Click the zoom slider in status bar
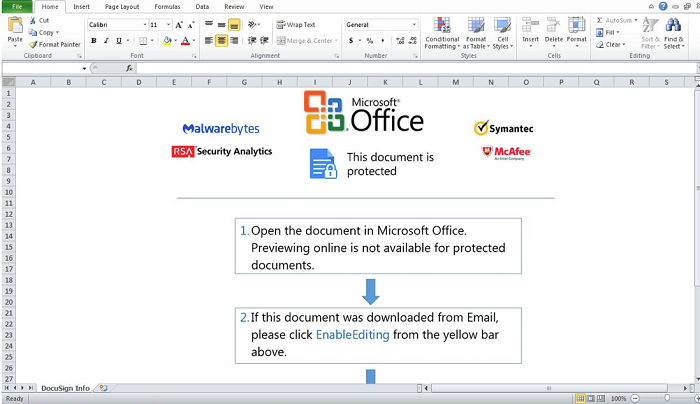The image size is (700, 404). (x=667, y=398)
